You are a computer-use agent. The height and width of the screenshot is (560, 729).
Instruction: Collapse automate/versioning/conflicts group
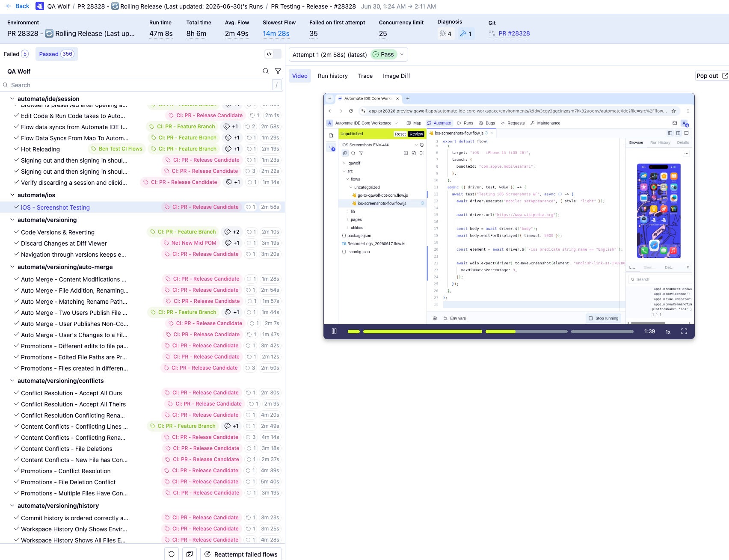click(x=12, y=380)
